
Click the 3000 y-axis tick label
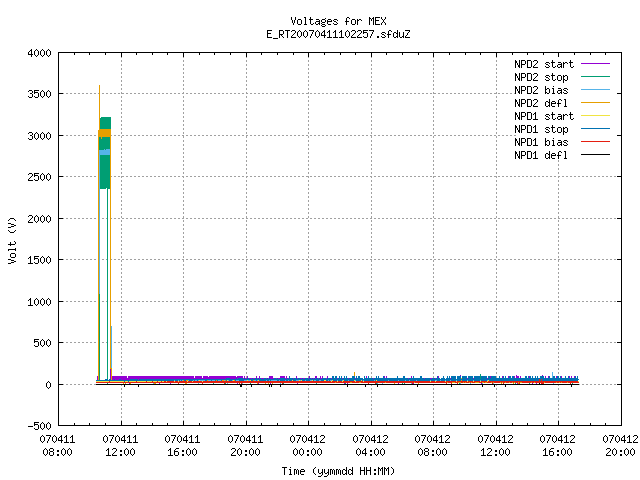tap(40, 136)
